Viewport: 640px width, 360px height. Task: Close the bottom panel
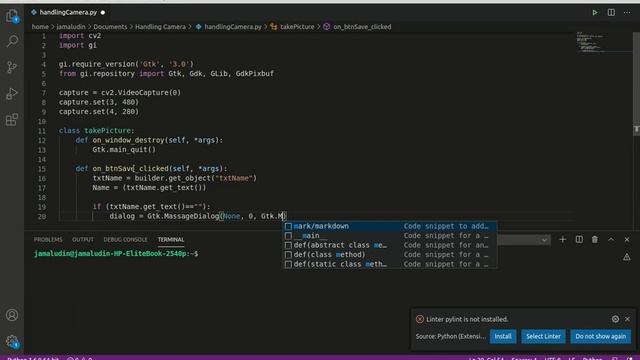coord(627,240)
